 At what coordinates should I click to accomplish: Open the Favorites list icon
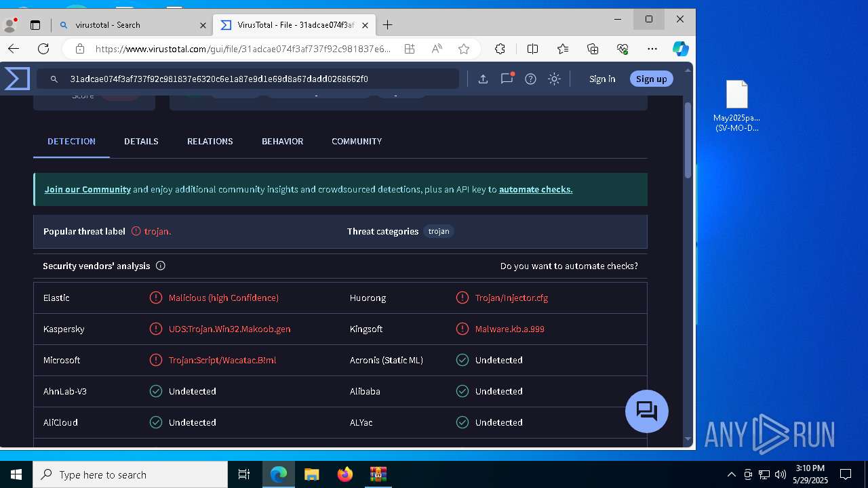tap(563, 49)
